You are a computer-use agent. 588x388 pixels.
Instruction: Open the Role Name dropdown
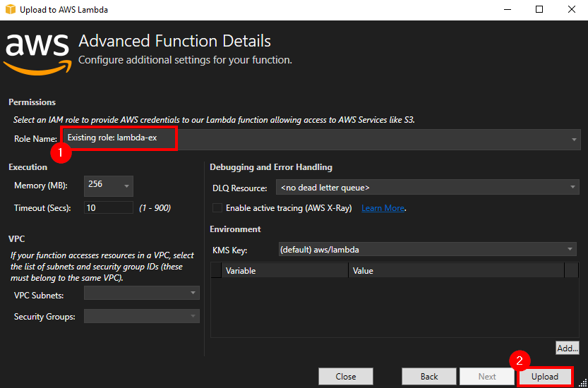(322, 139)
